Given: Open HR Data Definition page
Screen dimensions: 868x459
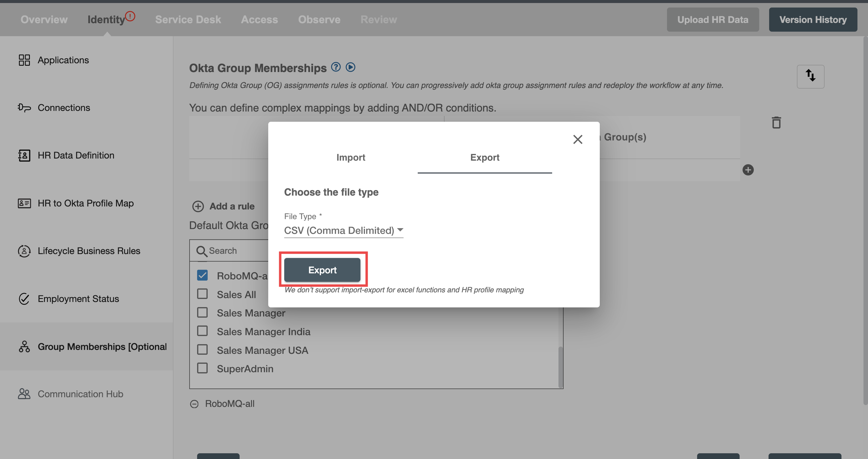Looking at the screenshot, I should pos(76,155).
